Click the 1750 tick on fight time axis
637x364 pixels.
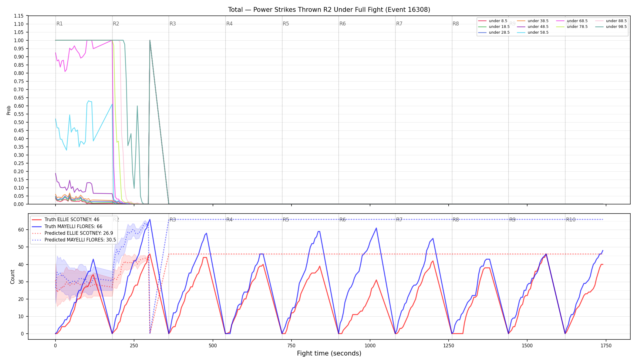tap(606, 345)
